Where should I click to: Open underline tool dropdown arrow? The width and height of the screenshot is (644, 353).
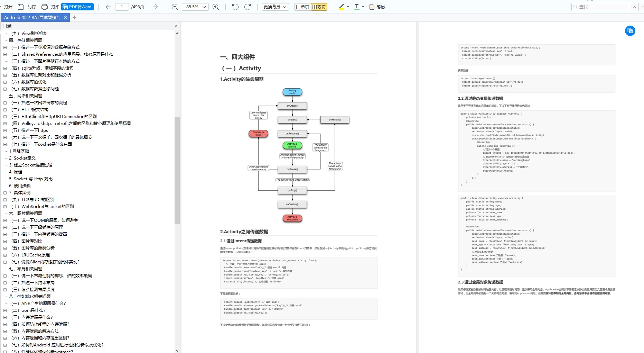(363, 7)
